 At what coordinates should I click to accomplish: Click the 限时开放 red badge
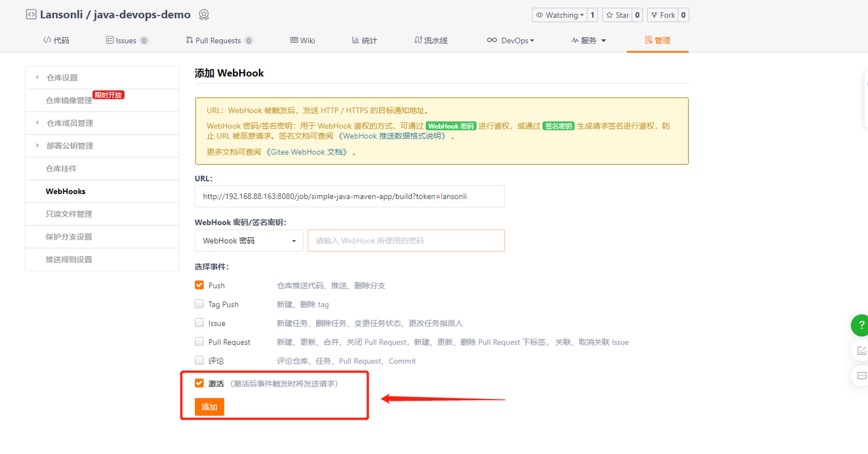(x=108, y=95)
